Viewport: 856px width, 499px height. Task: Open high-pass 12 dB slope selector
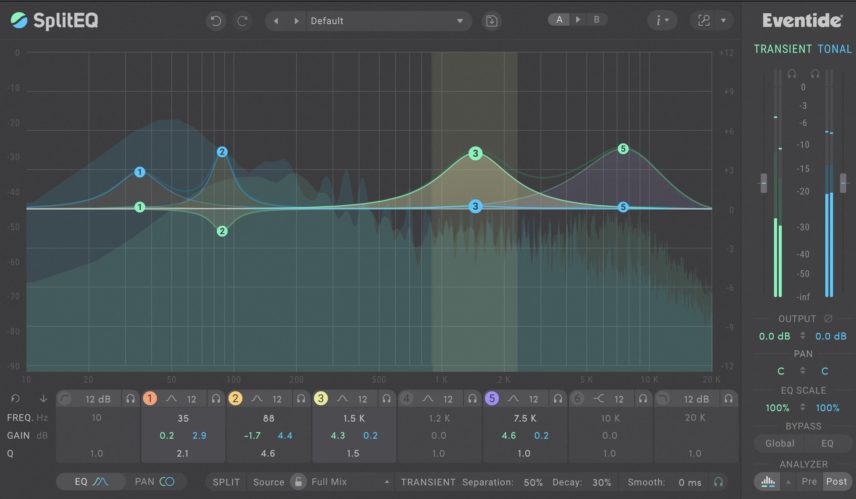(x=98, y=399)
